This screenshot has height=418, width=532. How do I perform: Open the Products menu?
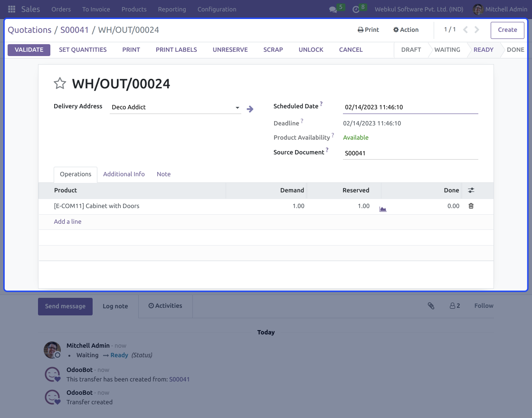pos(134,9)
